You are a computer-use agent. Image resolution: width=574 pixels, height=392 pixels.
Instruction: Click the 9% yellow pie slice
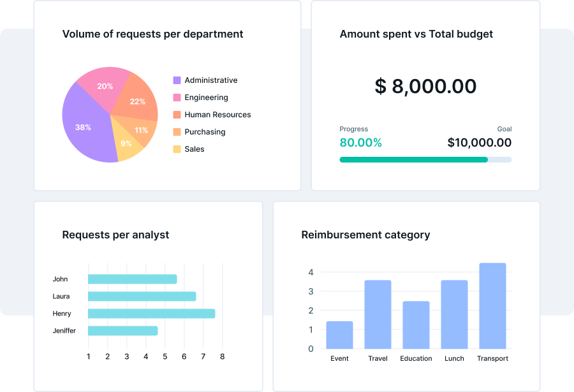tap(127, 144)
